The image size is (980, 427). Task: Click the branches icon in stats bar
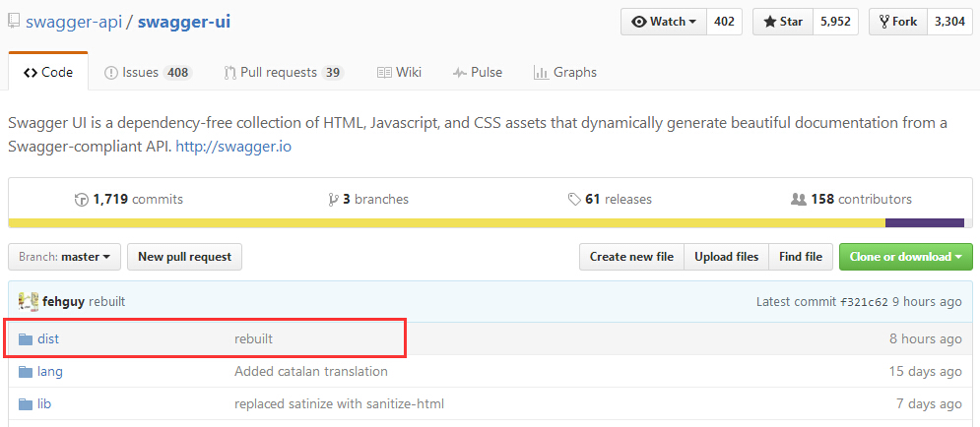click(334, 200)
